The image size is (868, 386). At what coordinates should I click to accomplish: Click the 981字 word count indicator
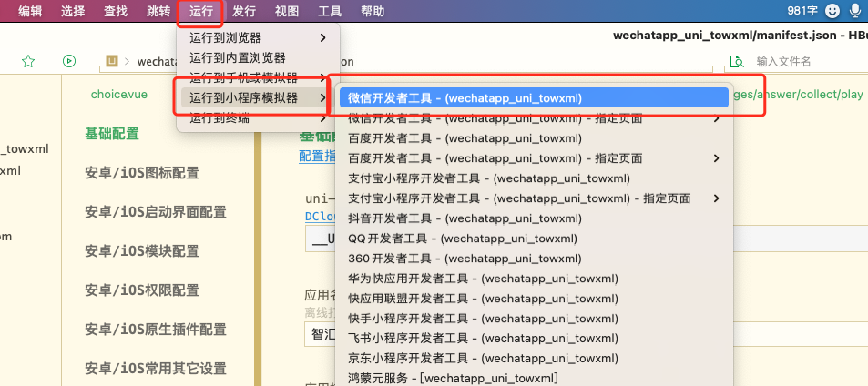pos(802,11)
